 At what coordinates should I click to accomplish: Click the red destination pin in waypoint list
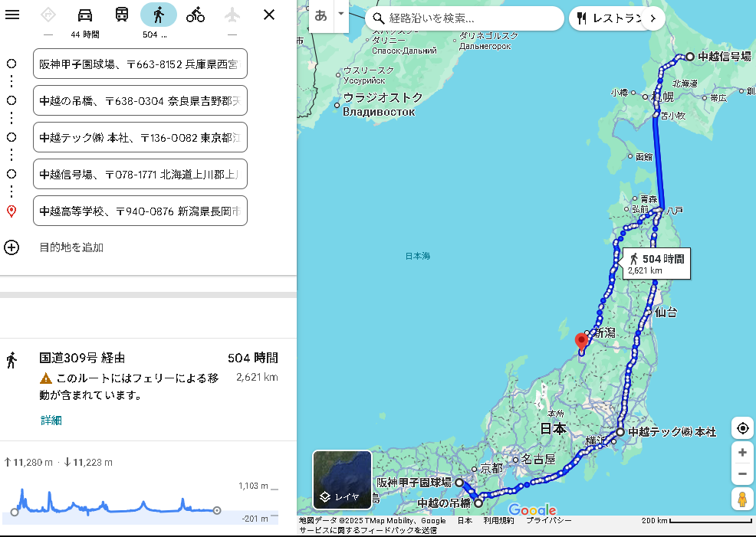pos(12,211)
